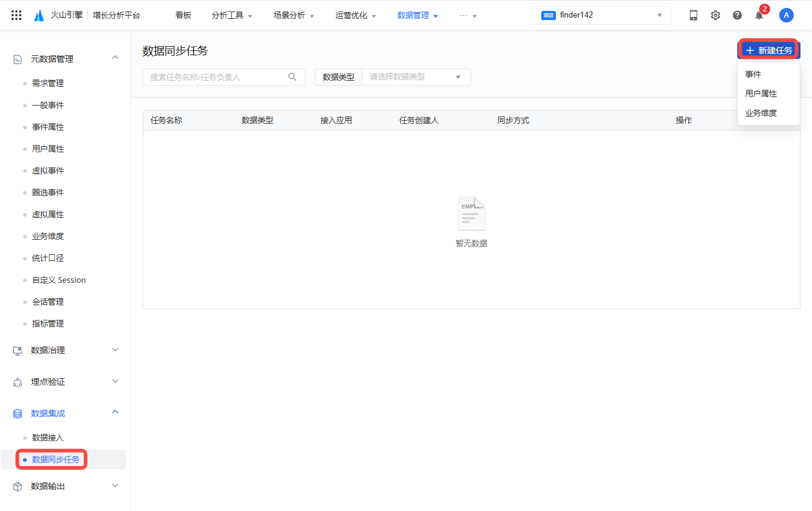Click the user avatar icon
Viewport: 812px width, 511px height.
pos(787,15)
